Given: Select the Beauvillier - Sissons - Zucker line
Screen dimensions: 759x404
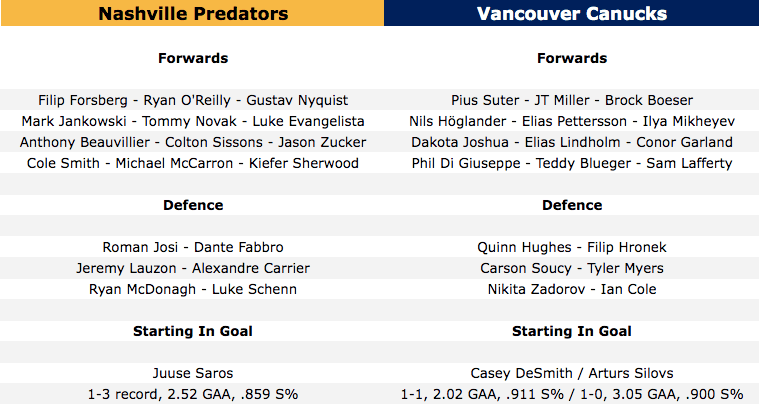Looking at the screenshot, I should [x=193, y=142].
